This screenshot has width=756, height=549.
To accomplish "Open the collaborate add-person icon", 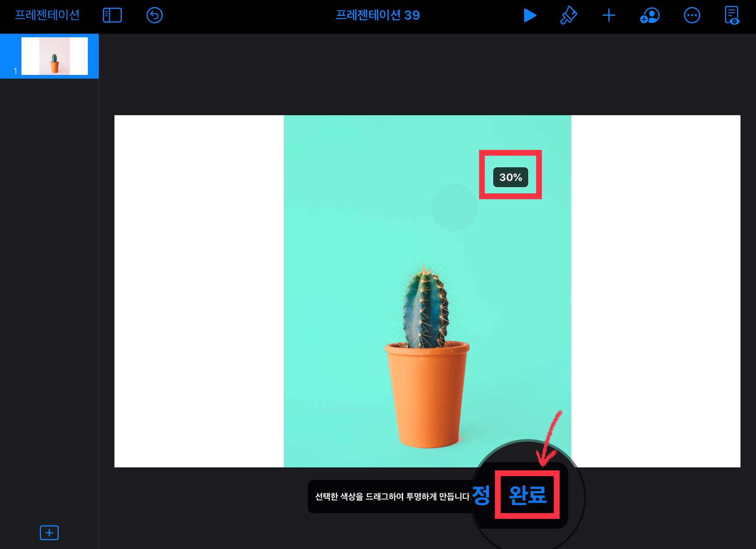I will pos(650,15).
